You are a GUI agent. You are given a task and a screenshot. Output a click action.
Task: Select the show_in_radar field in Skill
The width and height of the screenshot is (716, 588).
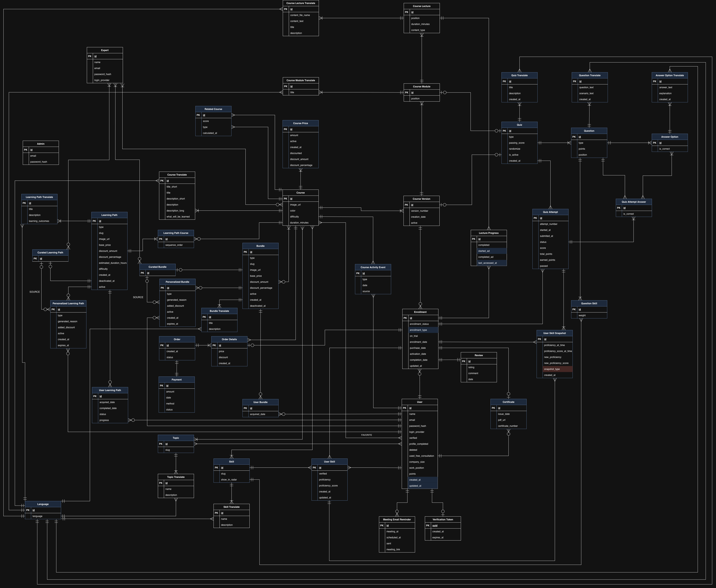click(229, 480)
